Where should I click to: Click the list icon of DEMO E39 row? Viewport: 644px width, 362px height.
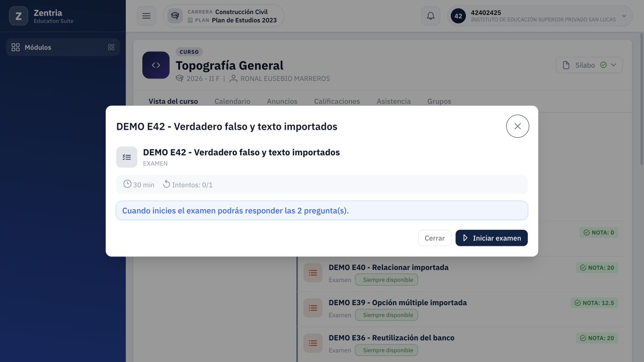pyautogui.click(x=313, y=308)
